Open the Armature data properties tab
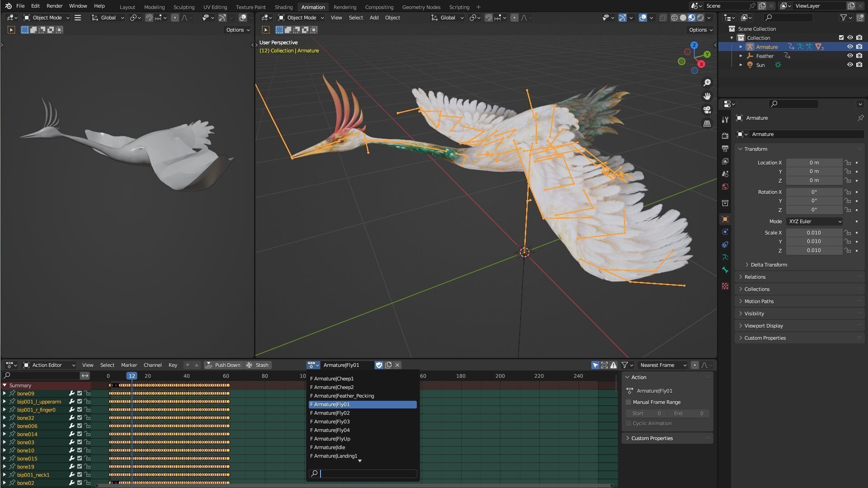The width and height of the screenshot is (868, 488). click(725, 257)
